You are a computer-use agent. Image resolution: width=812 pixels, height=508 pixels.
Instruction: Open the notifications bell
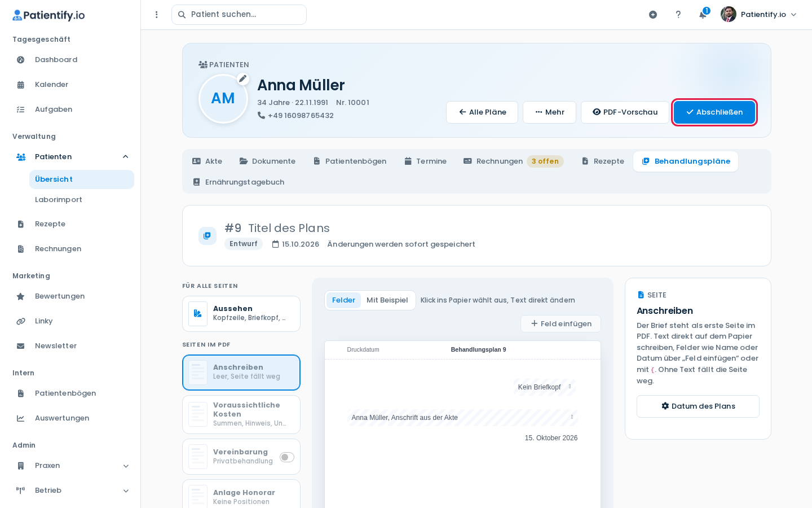tap(703, 15)
